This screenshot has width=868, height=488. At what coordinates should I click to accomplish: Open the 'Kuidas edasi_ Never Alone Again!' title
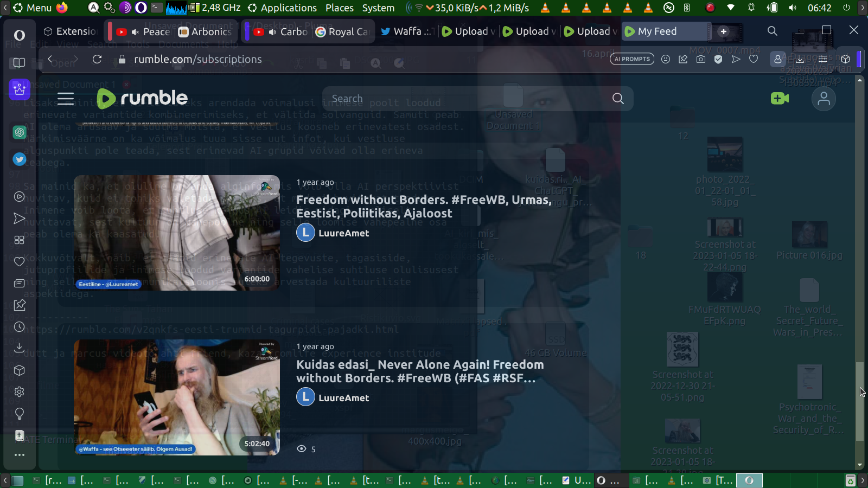420,371
